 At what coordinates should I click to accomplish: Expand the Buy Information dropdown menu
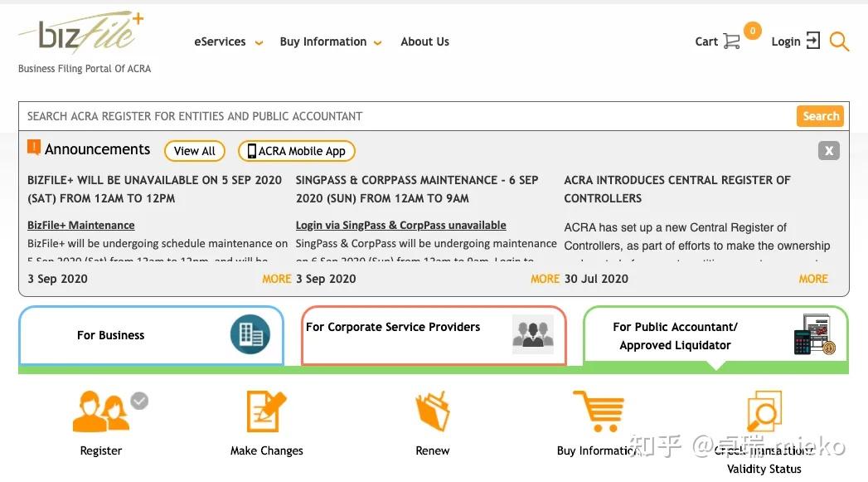click(x=331, y=41)
